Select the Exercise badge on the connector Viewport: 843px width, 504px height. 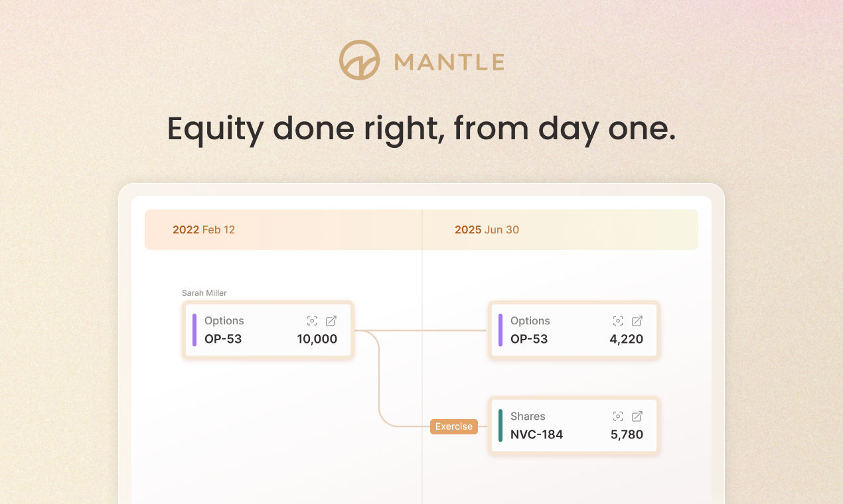click(453, 426)
